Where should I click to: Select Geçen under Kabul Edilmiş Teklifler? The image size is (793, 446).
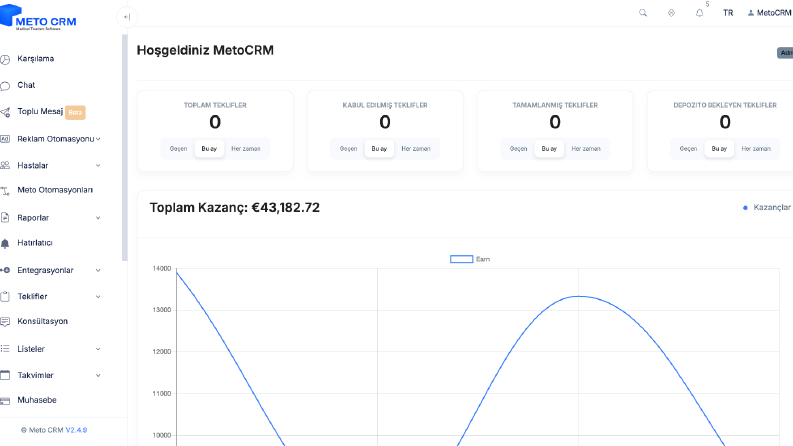pyautogui.click(x=348, y=149)
